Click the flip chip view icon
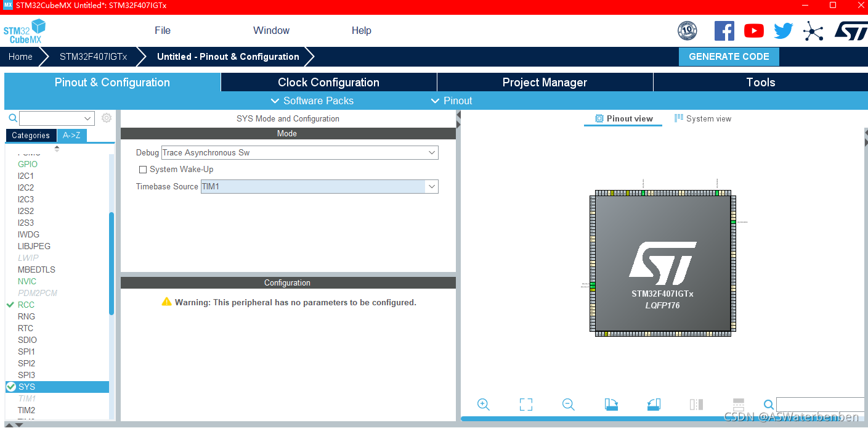This screenshot has height=428, width=868. point(696,405)
